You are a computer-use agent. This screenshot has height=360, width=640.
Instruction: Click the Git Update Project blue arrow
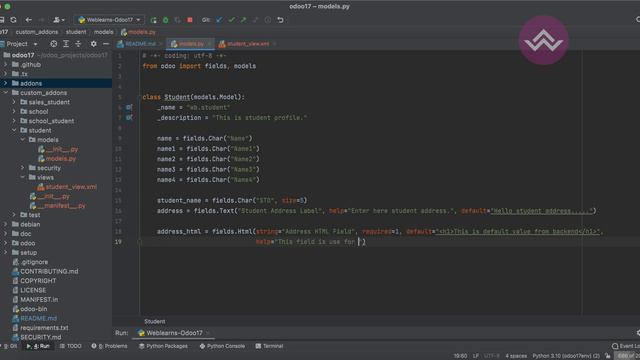[x=219, y=20]
